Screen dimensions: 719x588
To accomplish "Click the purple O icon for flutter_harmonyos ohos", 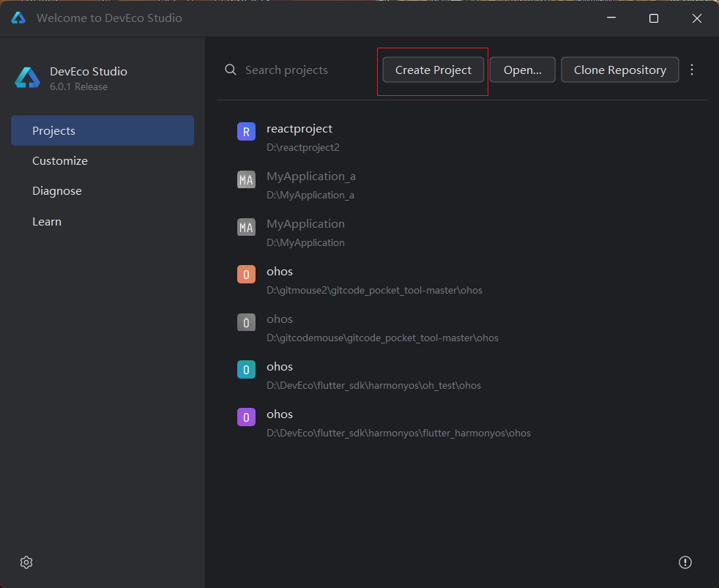I will click(x=246, y=417).
